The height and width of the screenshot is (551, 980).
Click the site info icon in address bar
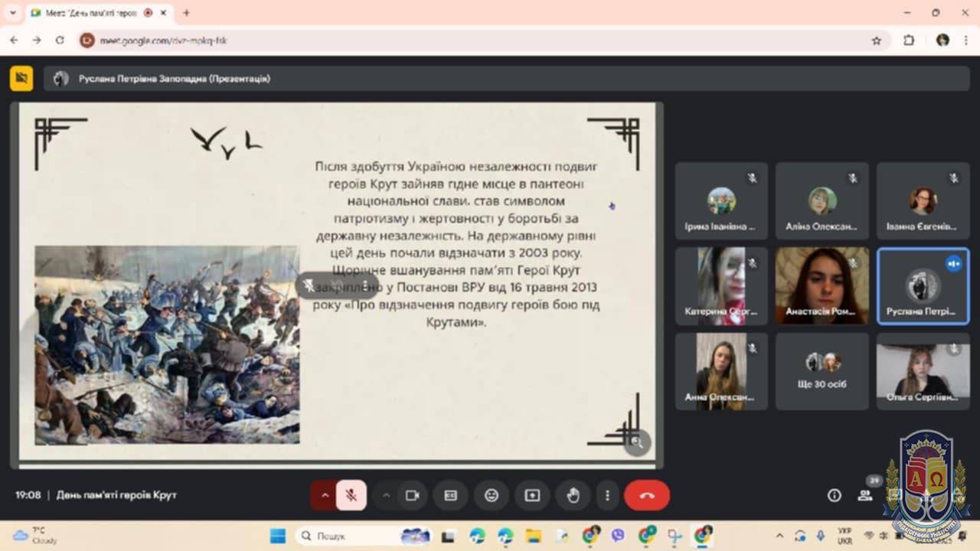[x=87, y=40]
